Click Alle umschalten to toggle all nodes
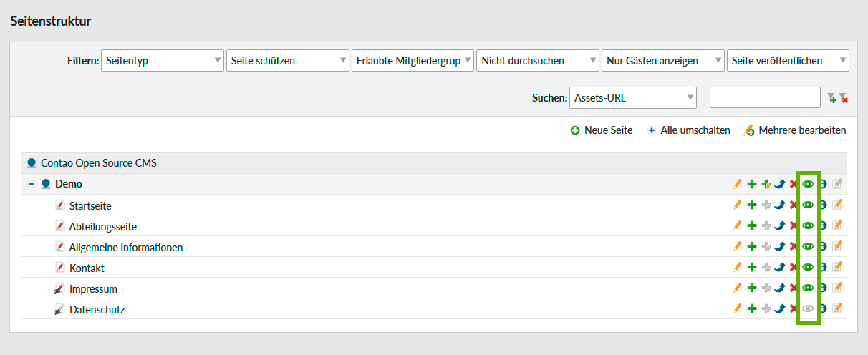 click(x=688, y=130)
